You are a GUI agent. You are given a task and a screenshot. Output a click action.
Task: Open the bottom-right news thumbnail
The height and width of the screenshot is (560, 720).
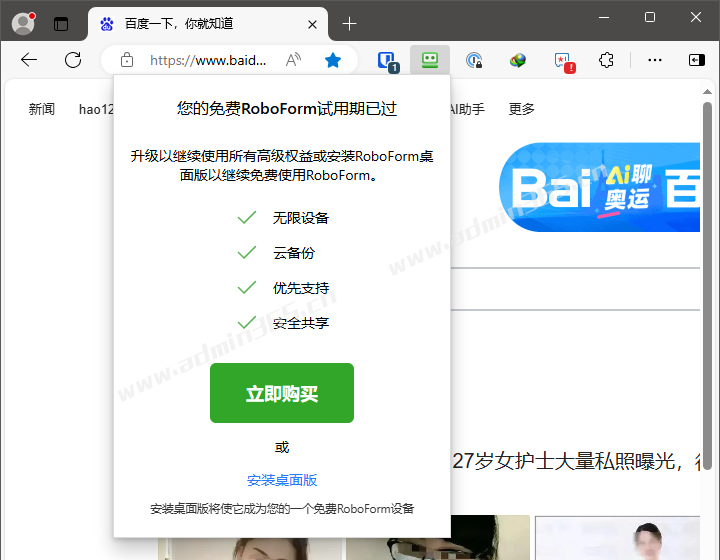click(x=618, y=538)
